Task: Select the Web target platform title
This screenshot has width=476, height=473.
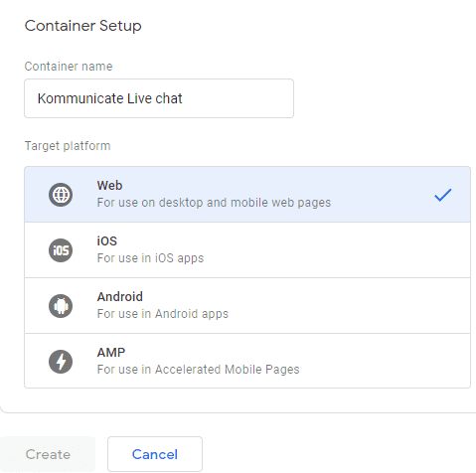Action: coord(109,186)
